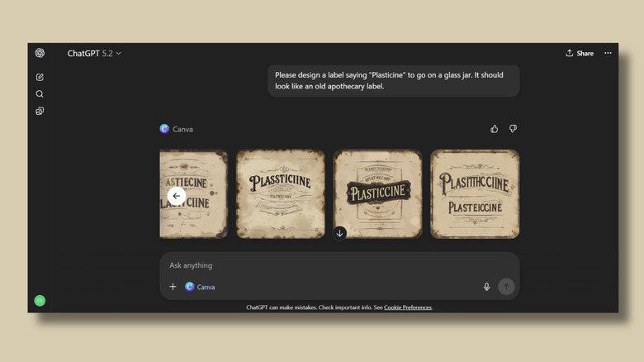Click the user message about Plasticine label
This screenshot has height=362, width=644.
click(394, 81)
